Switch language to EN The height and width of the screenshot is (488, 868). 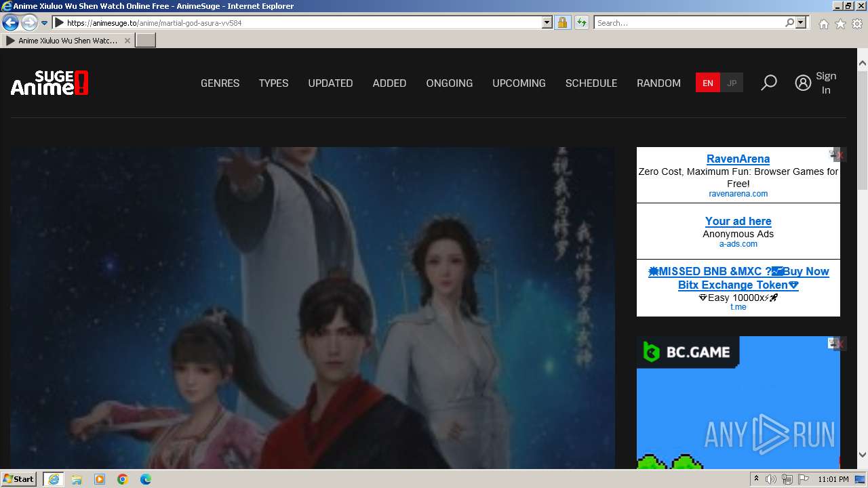pyautogui.click(x=707, y=83)
